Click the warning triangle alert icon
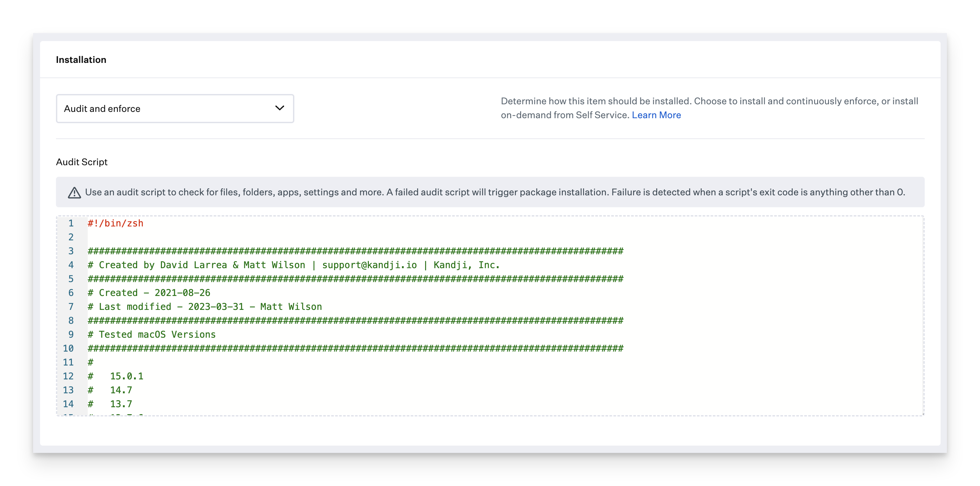Screen dimensions: 980x486 click(x=74, y=192)
